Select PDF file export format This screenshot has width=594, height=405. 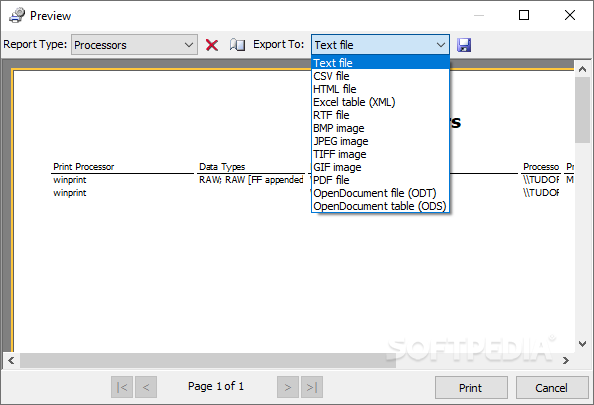380,180
